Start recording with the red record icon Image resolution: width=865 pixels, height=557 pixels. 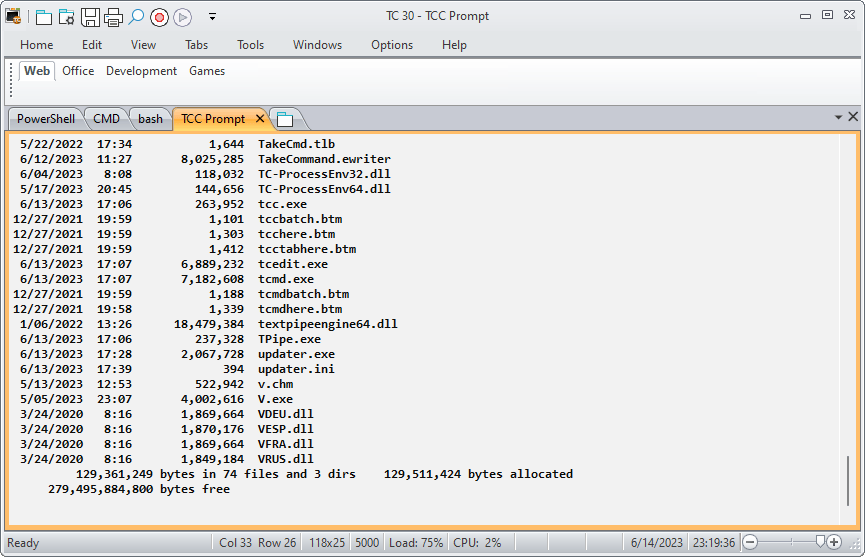coord(159,18)
